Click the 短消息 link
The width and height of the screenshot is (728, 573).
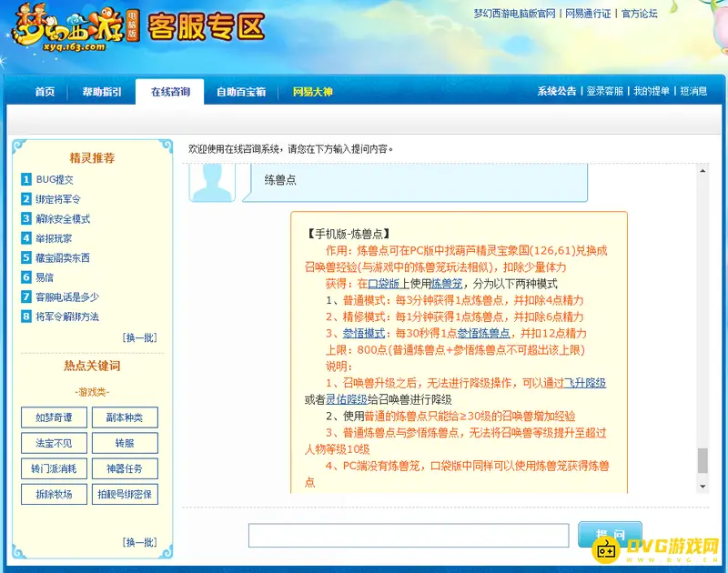click(x=693, y=91)
